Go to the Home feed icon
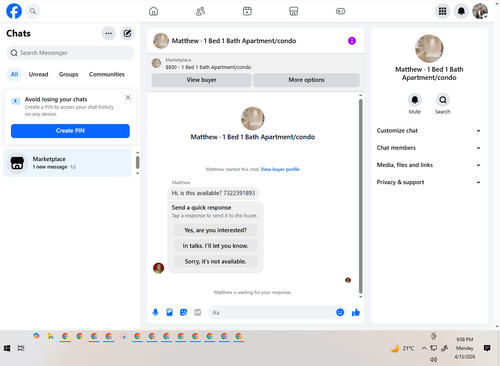Viewport: 500px width, 366px height. (x=153, y=11)
